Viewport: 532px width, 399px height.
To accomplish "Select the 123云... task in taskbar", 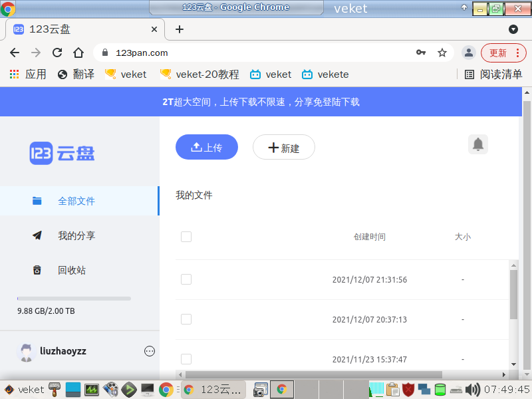I will tap(214, 390).
